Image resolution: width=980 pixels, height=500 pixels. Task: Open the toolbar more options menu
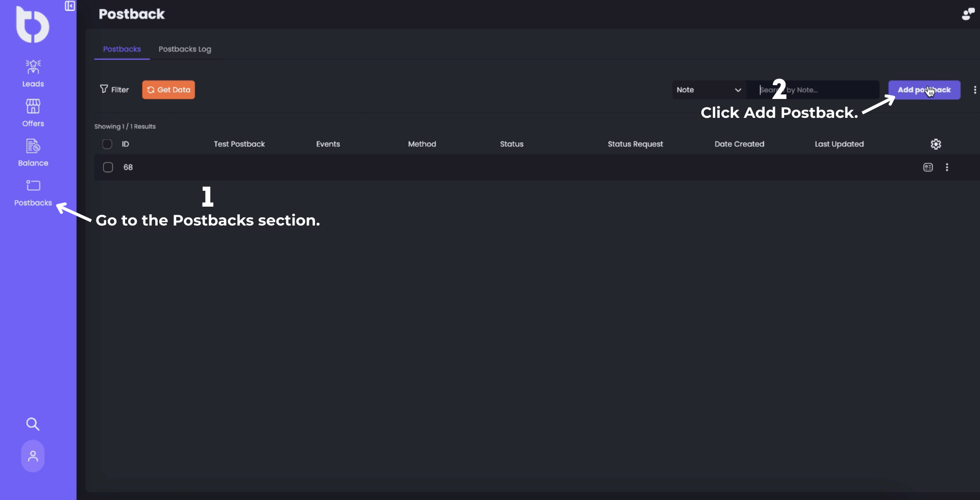(x=974, y=90)
